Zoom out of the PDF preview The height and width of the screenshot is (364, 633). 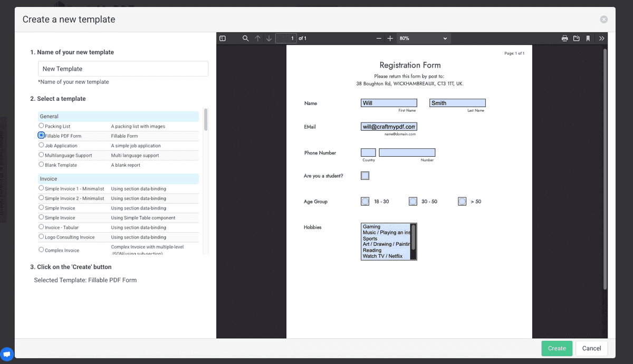(x=379, y=38)
